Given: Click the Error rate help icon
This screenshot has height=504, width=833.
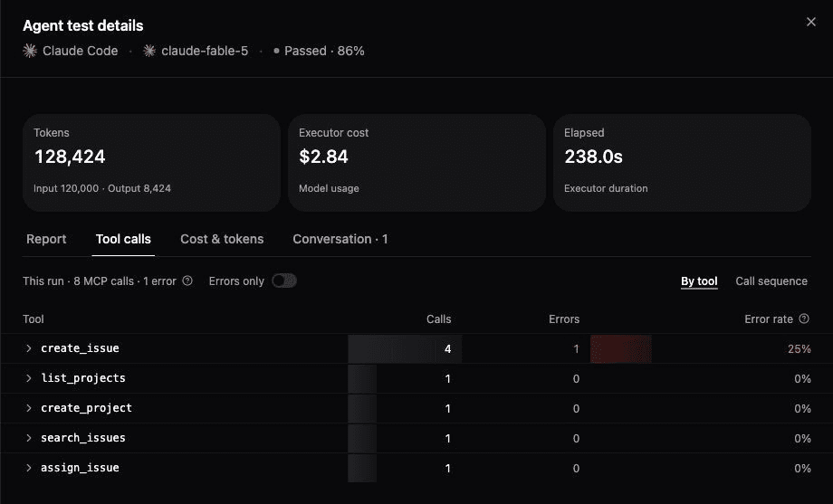Looking at the screenshot, I should click(x=804, y=319).
